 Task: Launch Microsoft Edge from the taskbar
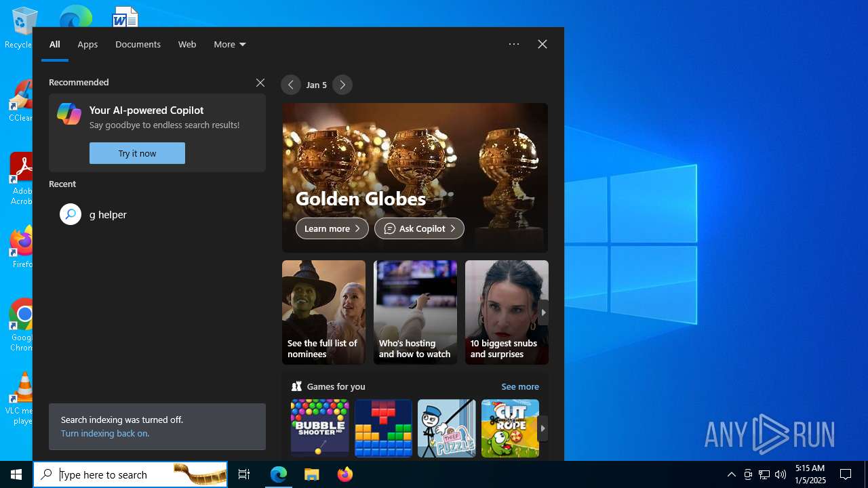click(x=279, y=474)
